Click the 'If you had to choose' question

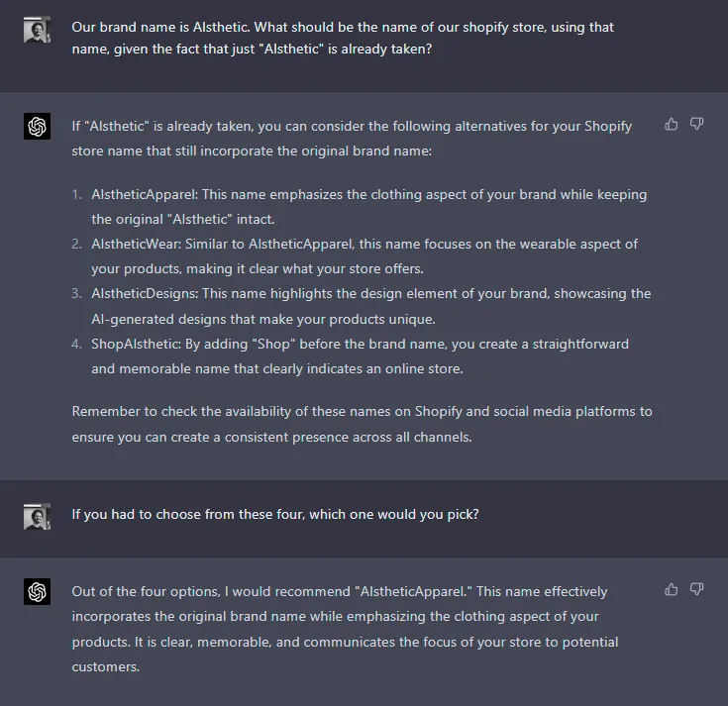click(274, 515)
